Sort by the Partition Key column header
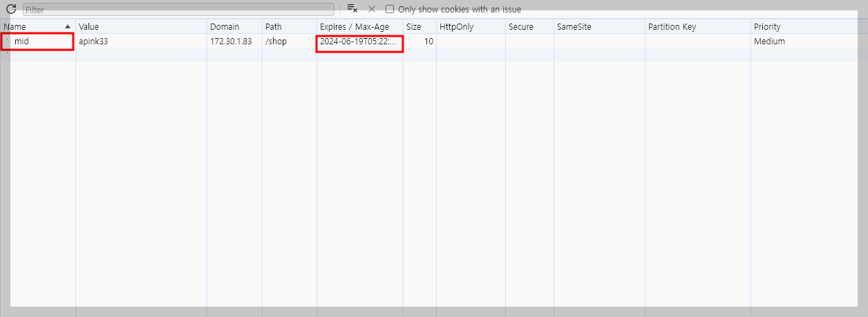The width and height of the screenshot is (868, 317). 698,26
